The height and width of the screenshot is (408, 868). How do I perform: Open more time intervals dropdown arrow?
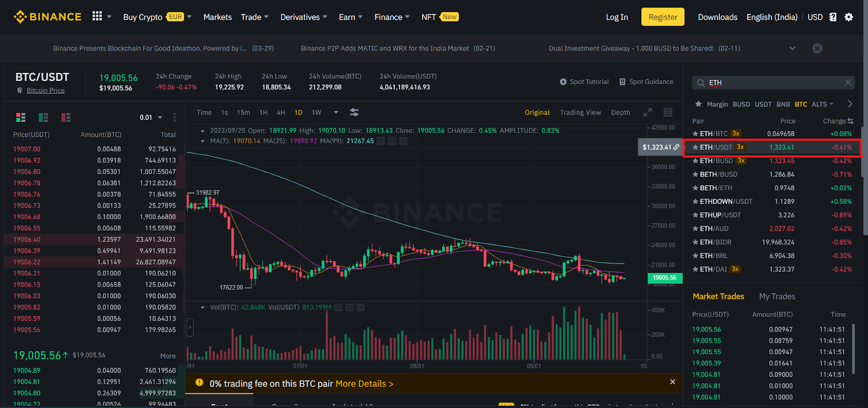(x=336, y=112)
